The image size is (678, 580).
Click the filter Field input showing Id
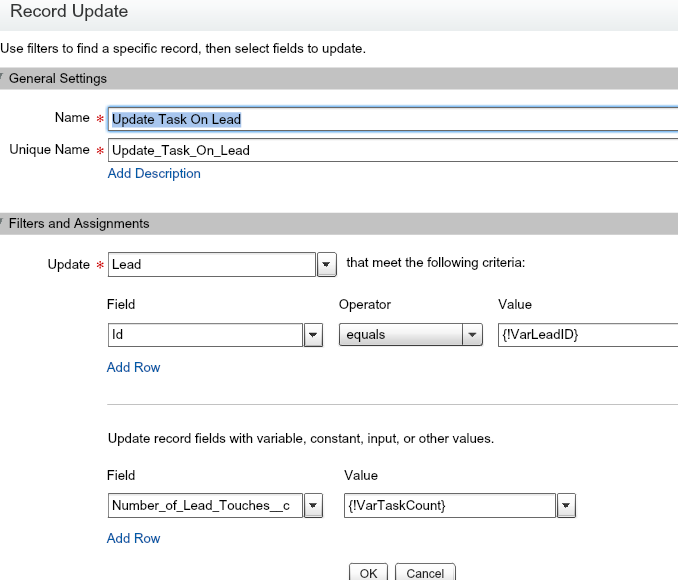coord(204,335)
